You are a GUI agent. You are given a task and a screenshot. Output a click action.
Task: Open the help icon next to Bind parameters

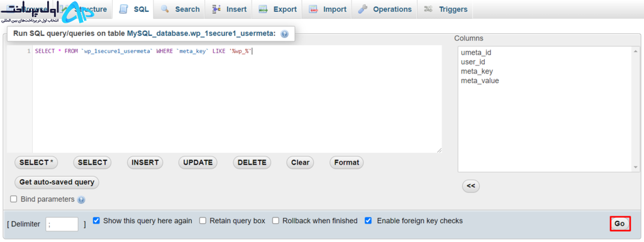[x=81, y=200]
